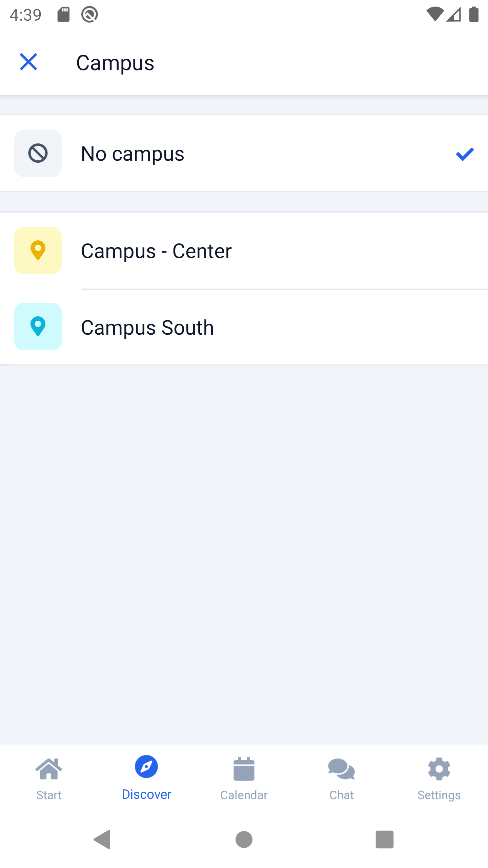Screen dimensions: 488x868
Task: Switch to the Chat tab label
Action: [x=342, y=795]
